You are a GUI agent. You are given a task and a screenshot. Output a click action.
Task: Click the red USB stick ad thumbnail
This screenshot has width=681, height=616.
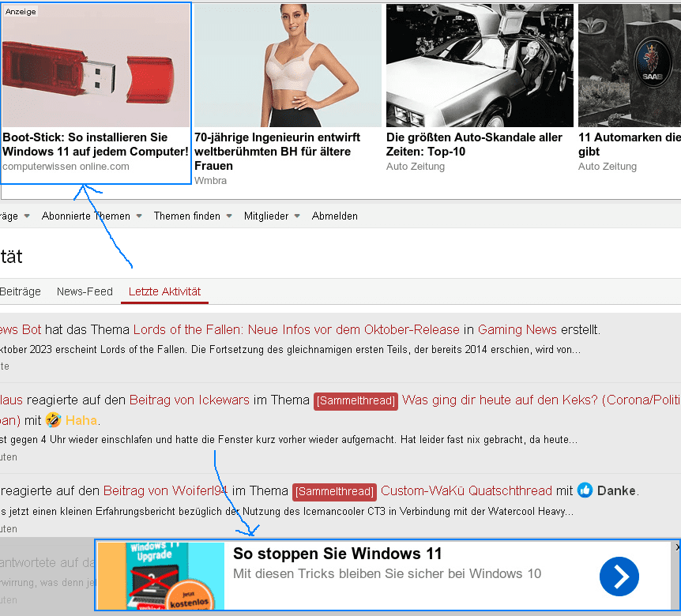pos(96,66)
